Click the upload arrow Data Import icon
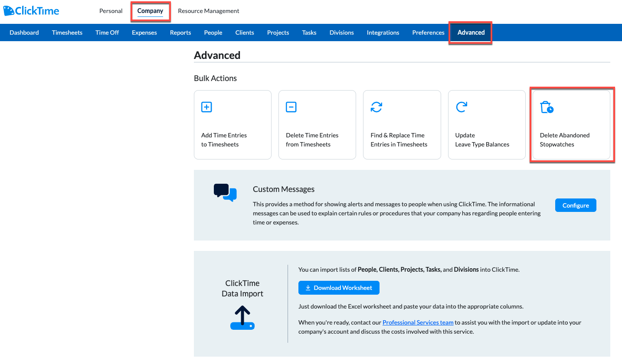 click(242, 318)
